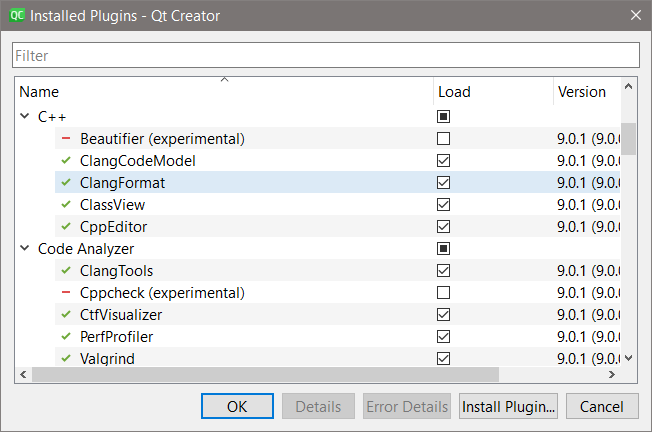This screenshot has width=652, height=432.
Task: Enable the Beautifier (experimental) load checkbox
Action: [x=443, y=138]
